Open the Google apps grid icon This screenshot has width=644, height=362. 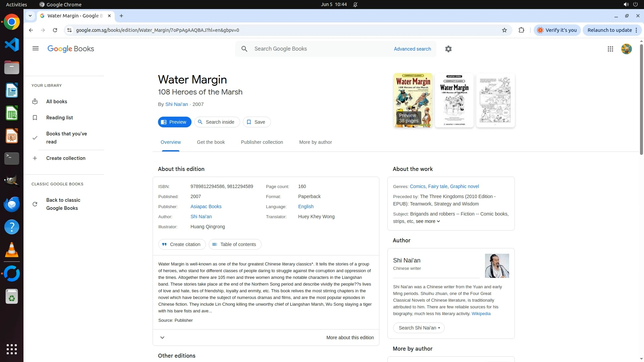(x=610, y=49)
